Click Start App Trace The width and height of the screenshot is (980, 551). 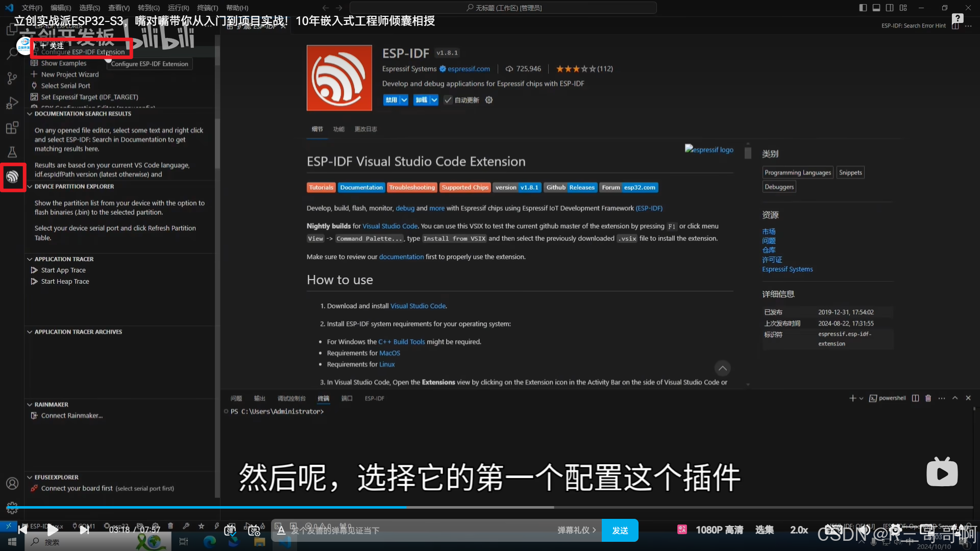[63, 270]
